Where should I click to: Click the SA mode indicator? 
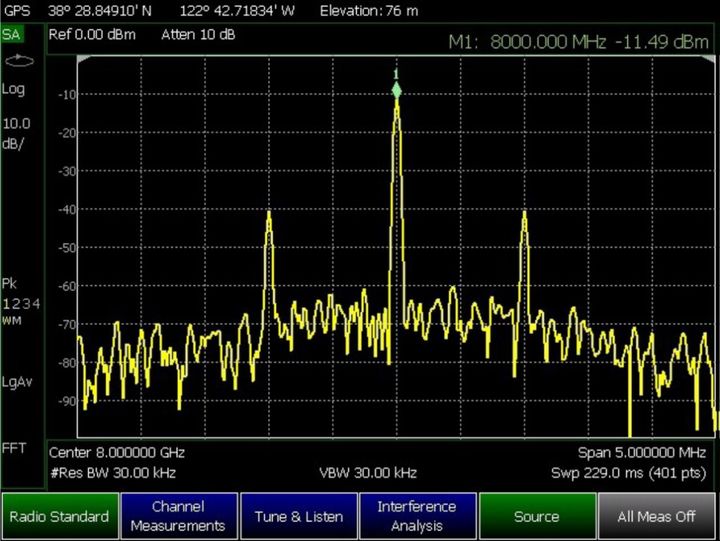tap(11, 34)
